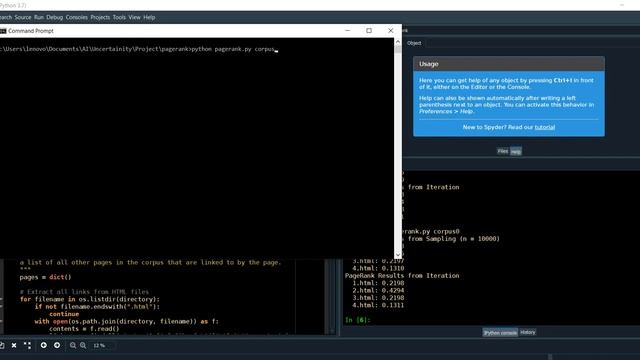The image size is (640, 360).
Task: Open the Run menu
Action: click(39, 18)
